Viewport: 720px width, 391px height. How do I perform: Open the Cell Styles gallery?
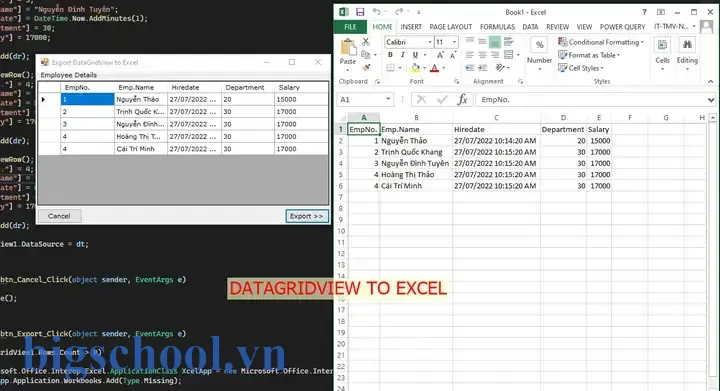(x=581, y=68)
